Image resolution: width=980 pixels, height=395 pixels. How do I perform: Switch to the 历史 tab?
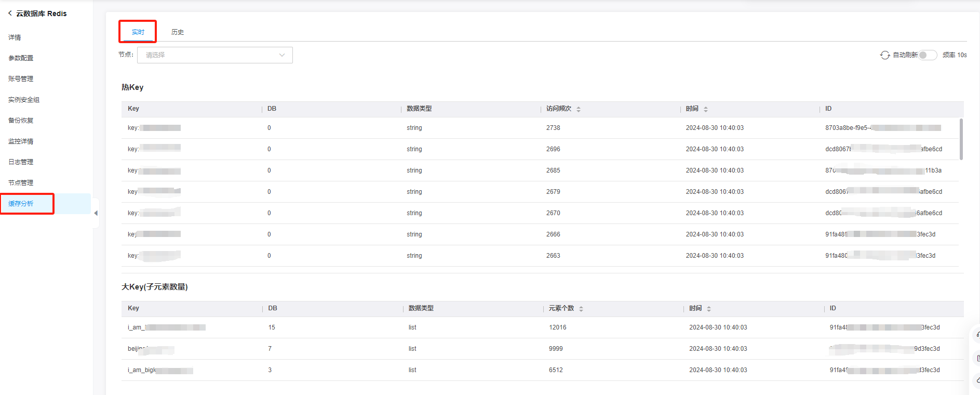178,32
